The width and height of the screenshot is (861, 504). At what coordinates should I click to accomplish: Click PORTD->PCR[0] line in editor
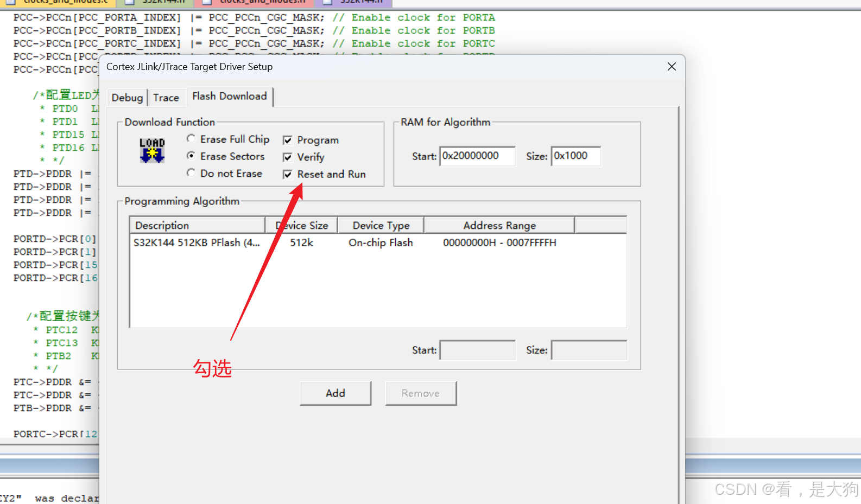pos(55,239)
